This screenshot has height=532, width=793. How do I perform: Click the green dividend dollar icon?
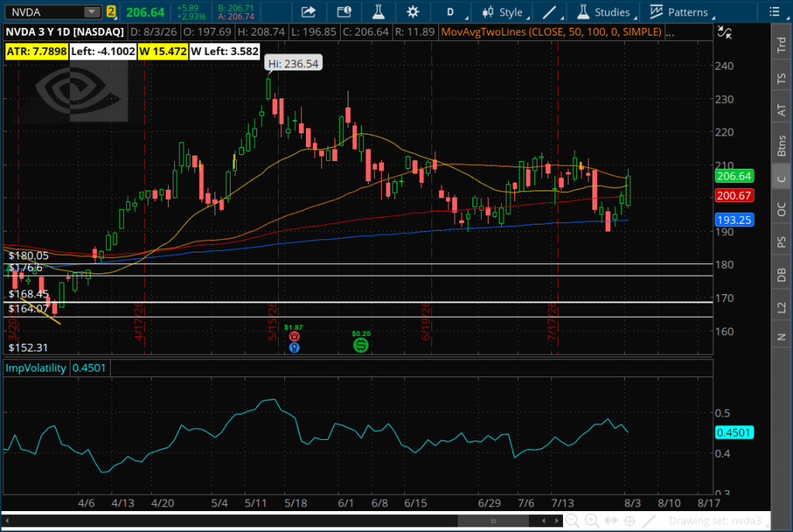(x=361, y=345)
